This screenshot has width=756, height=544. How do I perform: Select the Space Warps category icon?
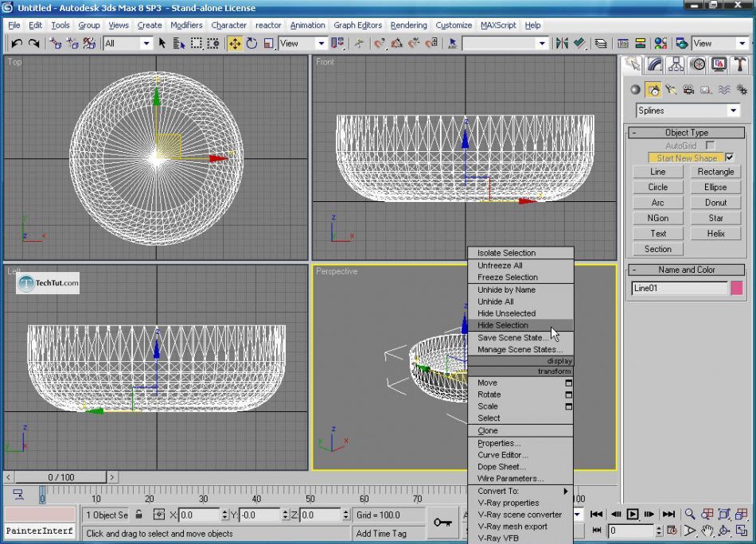click(723, 90)
